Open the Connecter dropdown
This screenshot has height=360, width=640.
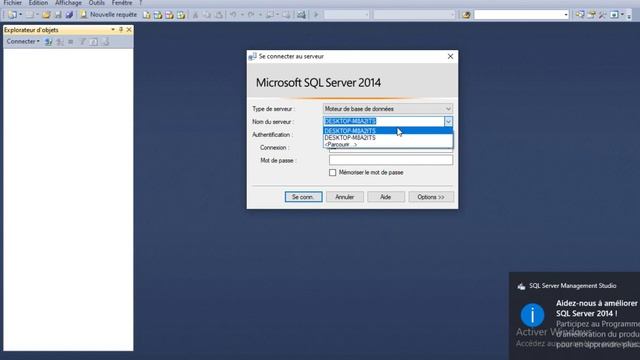23,42
